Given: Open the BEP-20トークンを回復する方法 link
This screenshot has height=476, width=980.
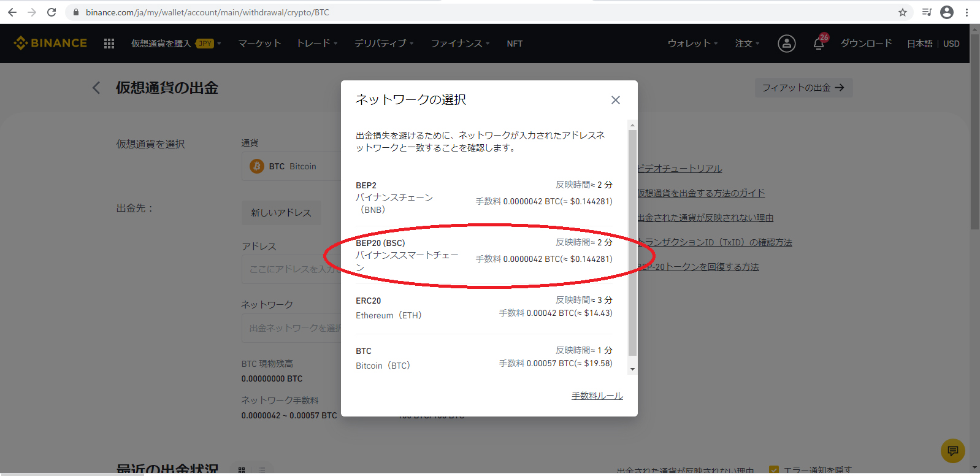Looking at the screenshot, I should point(698,267).
